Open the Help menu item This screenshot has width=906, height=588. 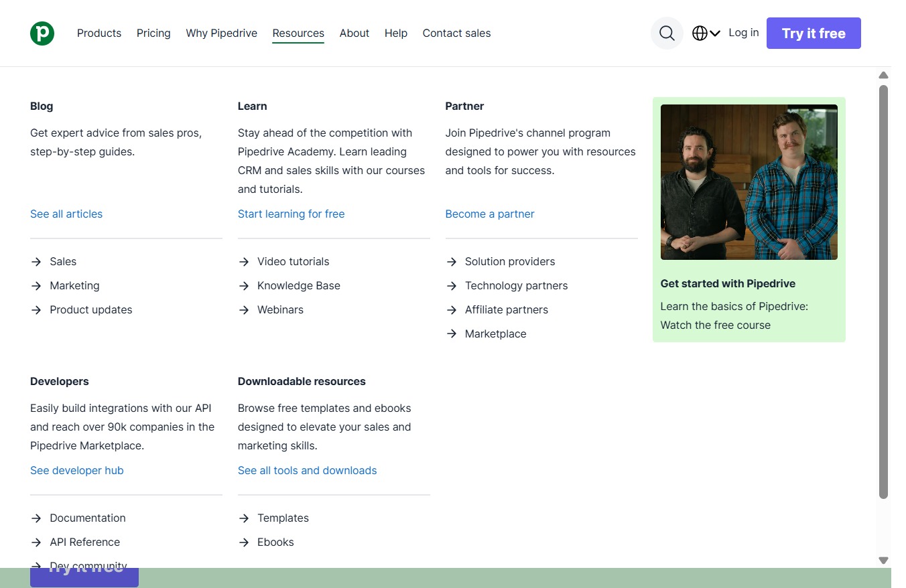[x=396, y=33]
